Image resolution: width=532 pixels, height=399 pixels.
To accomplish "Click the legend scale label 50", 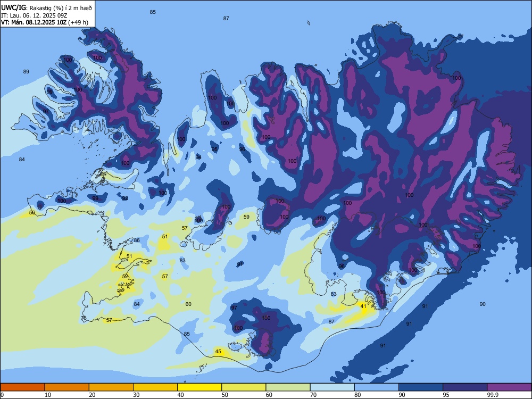I will pyautogui.click(x=225, y=395).
